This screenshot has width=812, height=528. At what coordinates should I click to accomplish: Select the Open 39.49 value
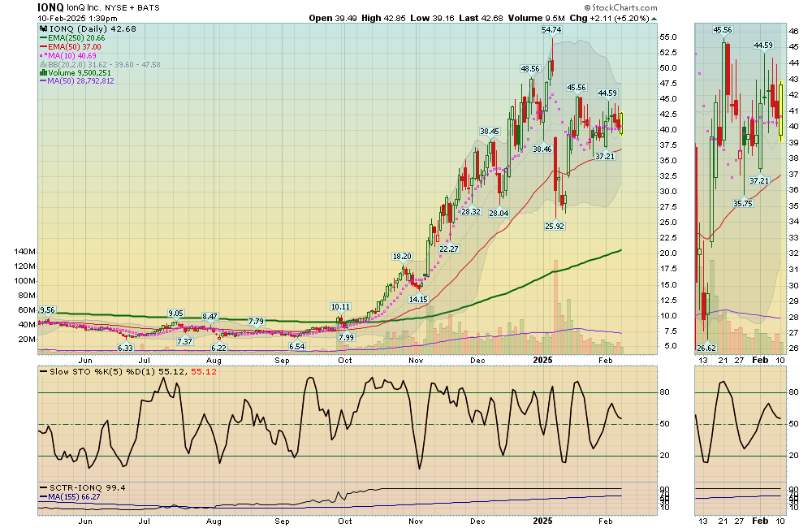click(333, 18)
